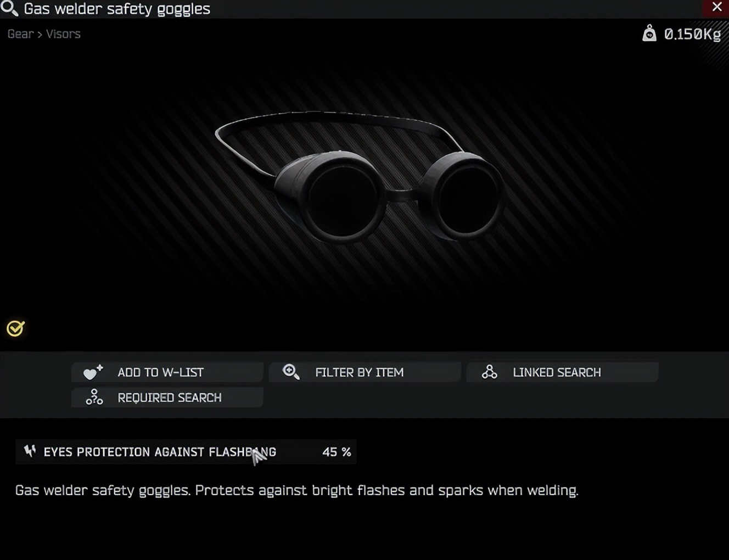Click the Filter by Item magnifier icon
Screen dimensions: 729x560
(291, 372)
